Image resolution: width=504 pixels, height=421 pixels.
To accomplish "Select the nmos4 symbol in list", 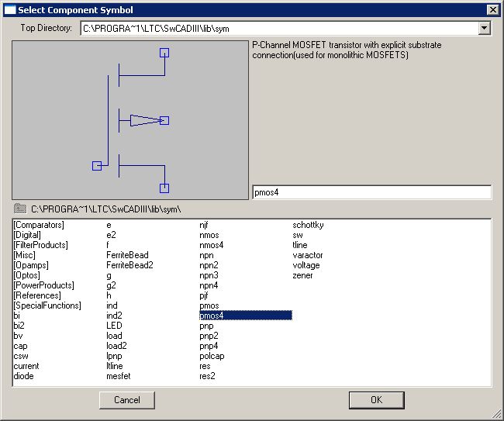I will (x=212, y=245).
